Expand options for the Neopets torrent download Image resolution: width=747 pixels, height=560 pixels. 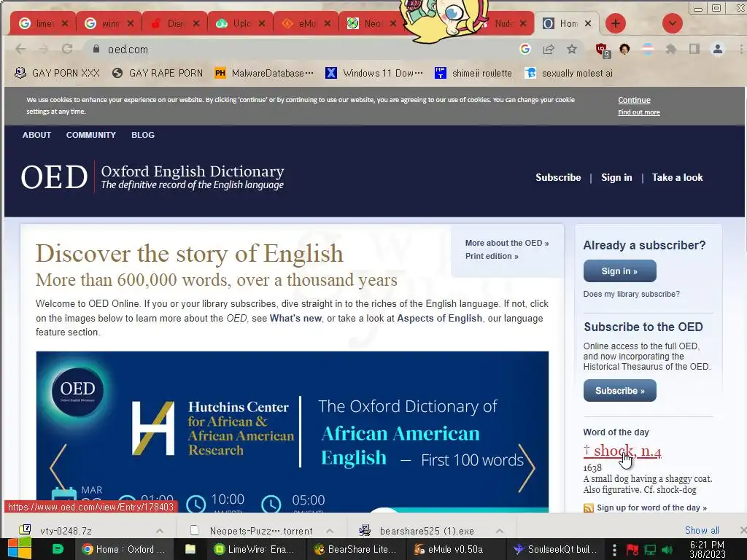(329, 531)
